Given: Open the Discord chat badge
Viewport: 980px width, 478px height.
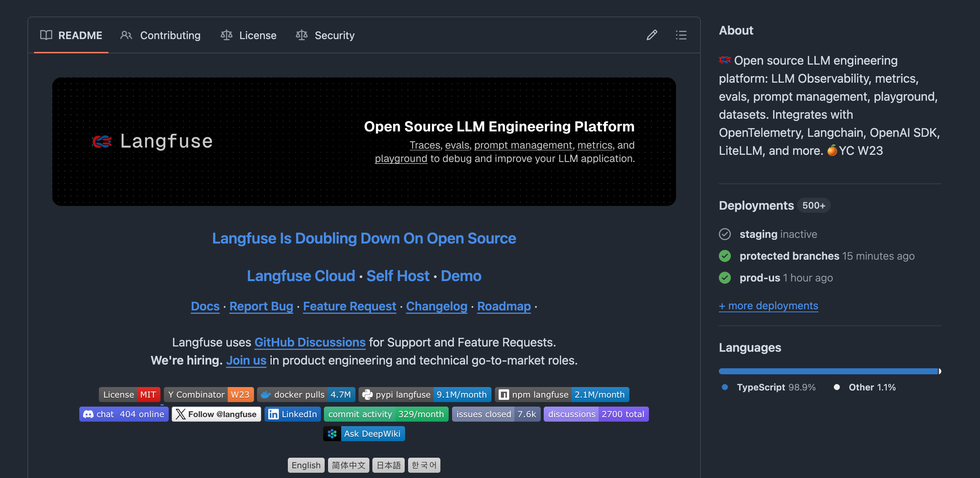Looking at the screenshot, I should tap(124, 414).
